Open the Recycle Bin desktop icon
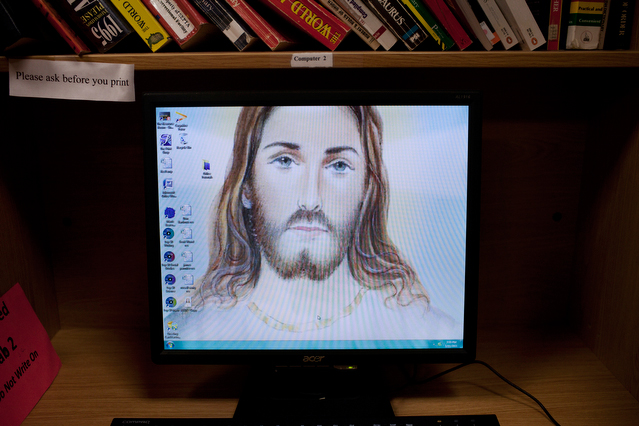 pyautogui.click(x=184, y=139)
